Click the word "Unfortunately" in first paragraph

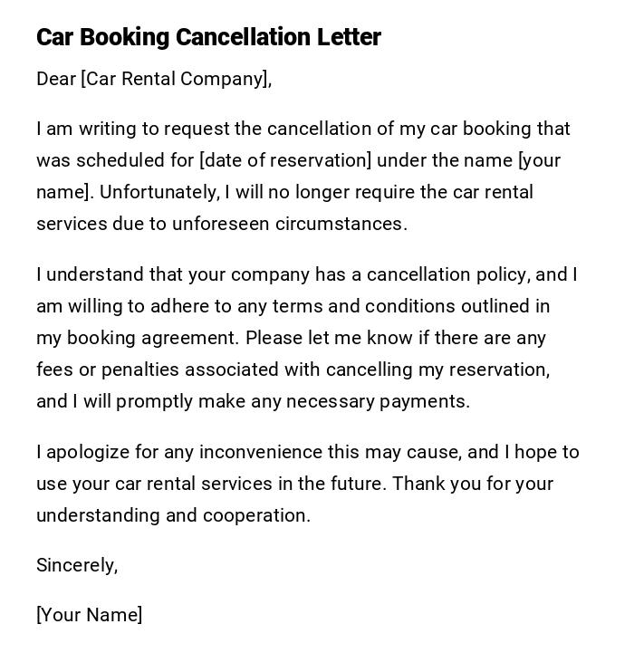[x=158, y=192]
